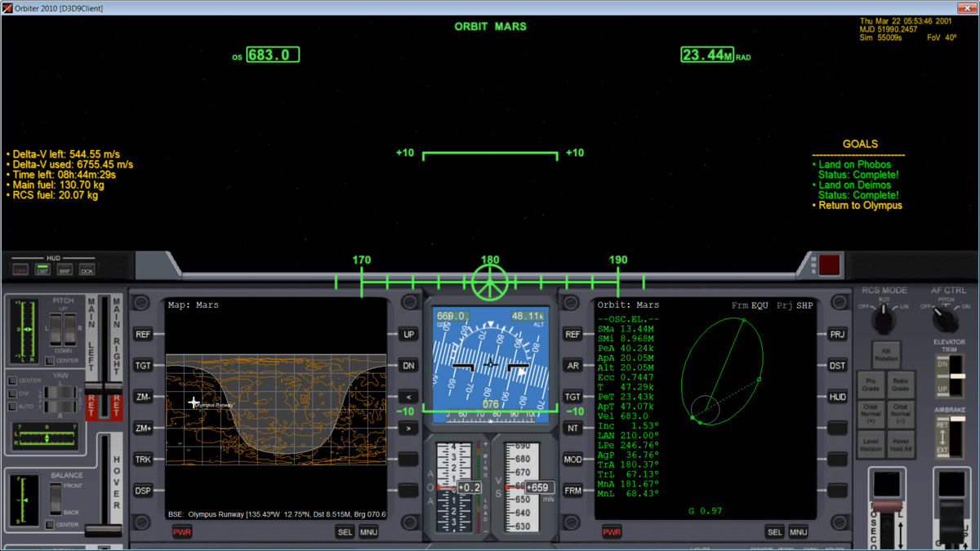980x551 pixels.
Task: Click 'Land on Phobos' goal text
Action: pyautogui.click(x=854, y=165)
